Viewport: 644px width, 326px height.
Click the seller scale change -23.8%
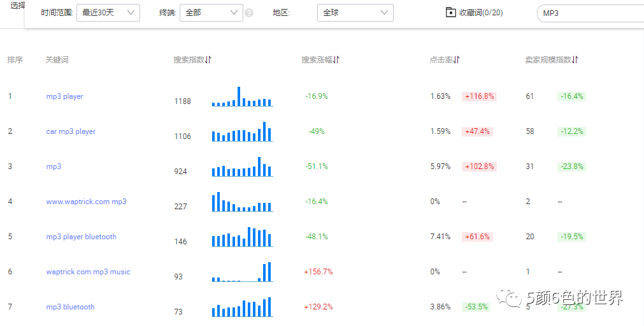point(572,167)
